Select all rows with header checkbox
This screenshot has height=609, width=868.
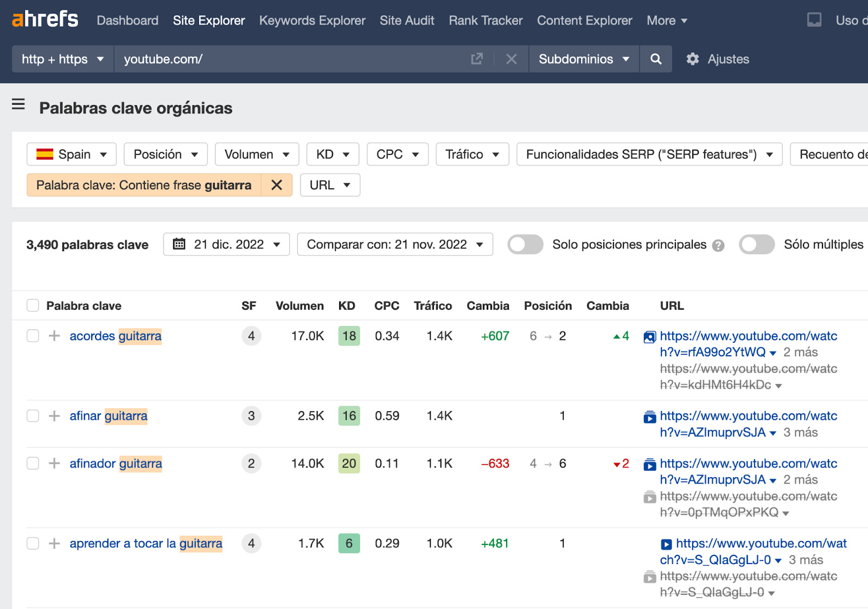pyautogui.click(x=33, y=306)
